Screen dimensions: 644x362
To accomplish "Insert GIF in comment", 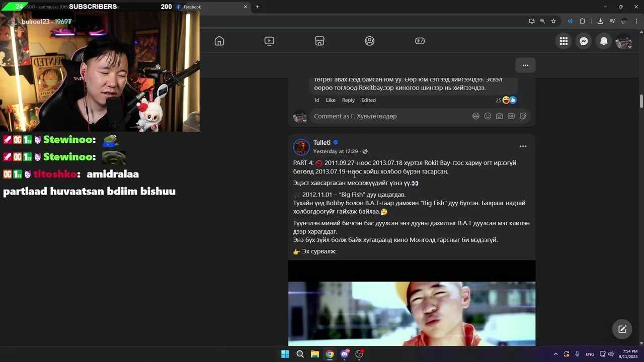I will 511,116.
